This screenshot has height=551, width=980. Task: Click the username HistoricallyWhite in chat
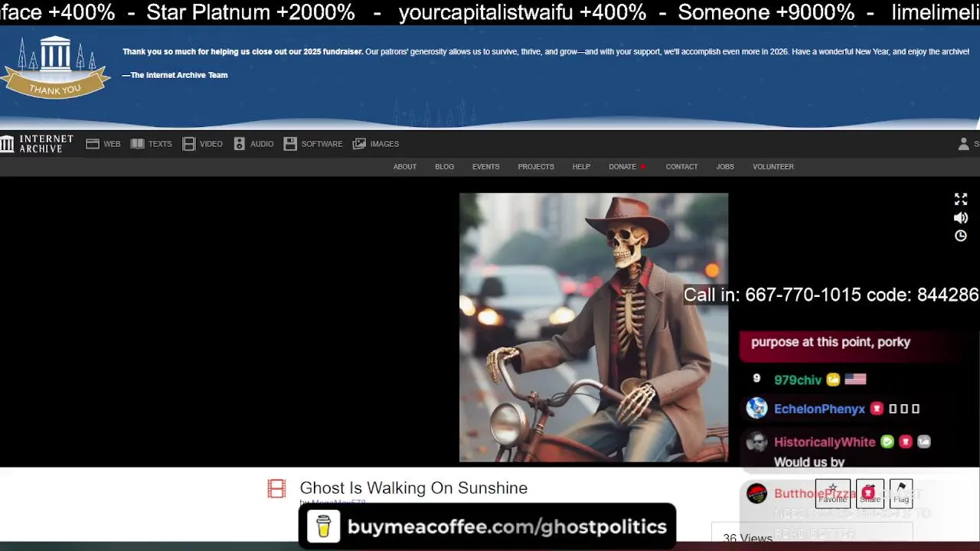825,442
